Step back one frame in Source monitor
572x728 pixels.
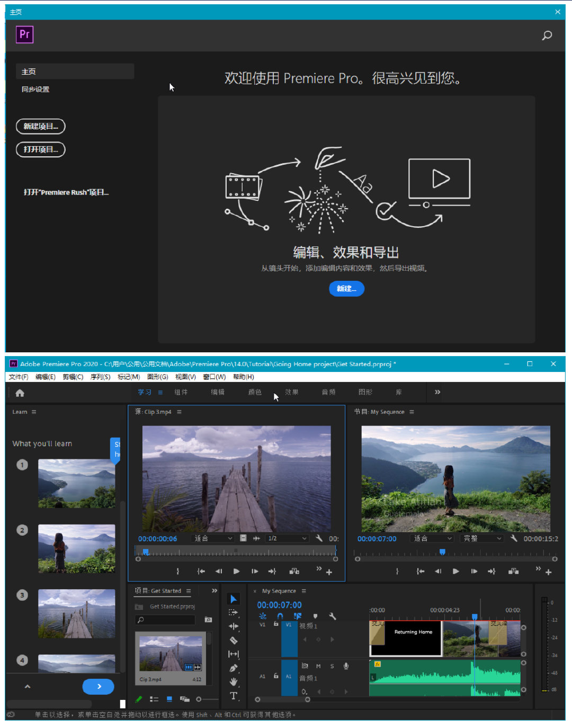point(219,571)
